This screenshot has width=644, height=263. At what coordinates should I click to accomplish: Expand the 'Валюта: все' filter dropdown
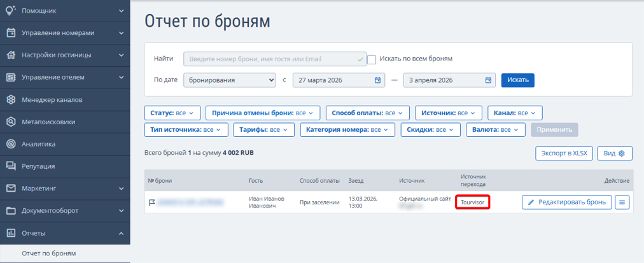coord(496,129)
